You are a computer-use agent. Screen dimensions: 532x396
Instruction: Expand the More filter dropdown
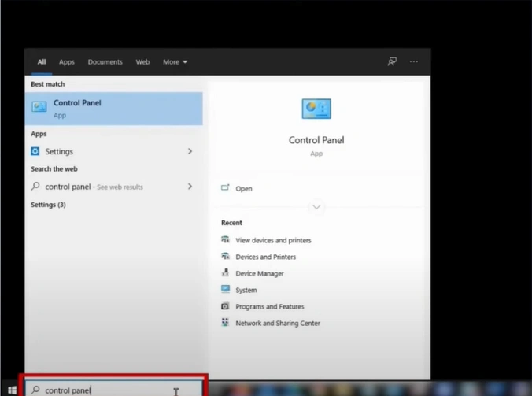(x=175, y=61)
